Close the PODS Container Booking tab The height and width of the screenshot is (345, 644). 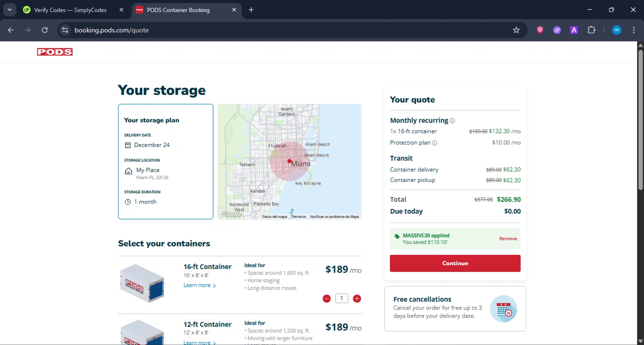[x=234, y=10]
